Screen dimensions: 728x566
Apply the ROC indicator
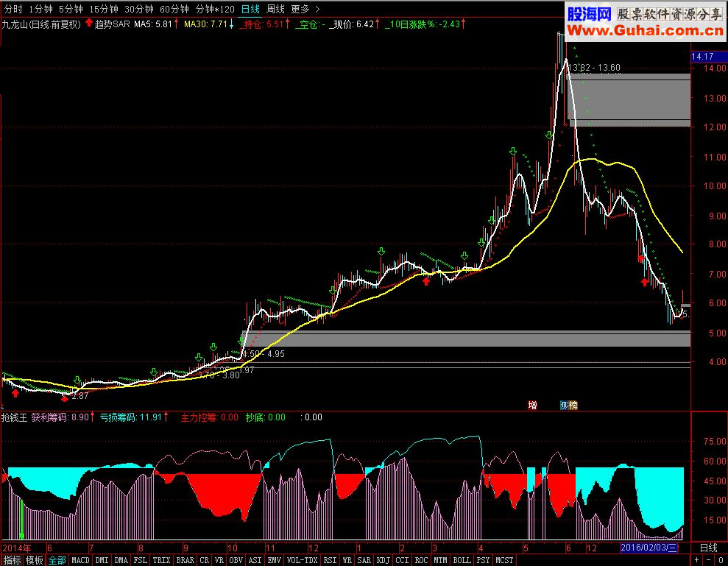click(421, 560)
